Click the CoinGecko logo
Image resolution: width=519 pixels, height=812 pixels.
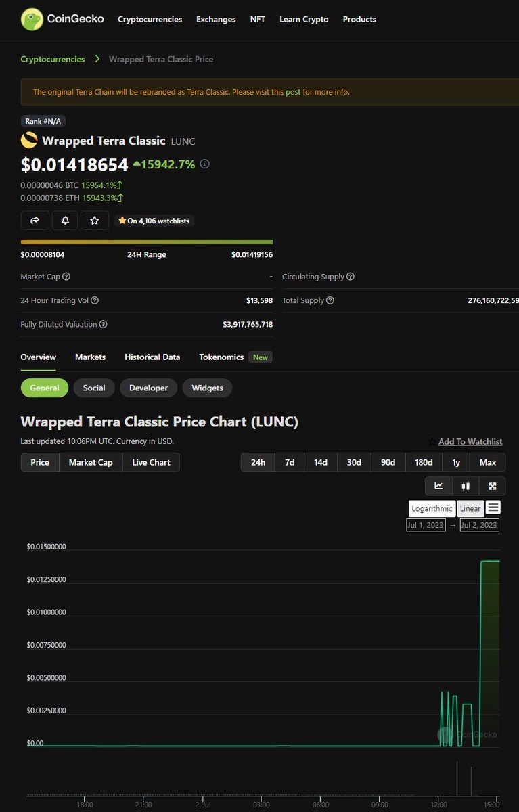pos(62,19)
